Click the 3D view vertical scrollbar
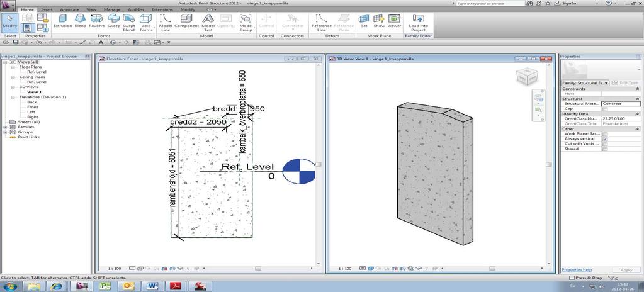The height and width of the screenshot is (292, 644). [549, 164]
